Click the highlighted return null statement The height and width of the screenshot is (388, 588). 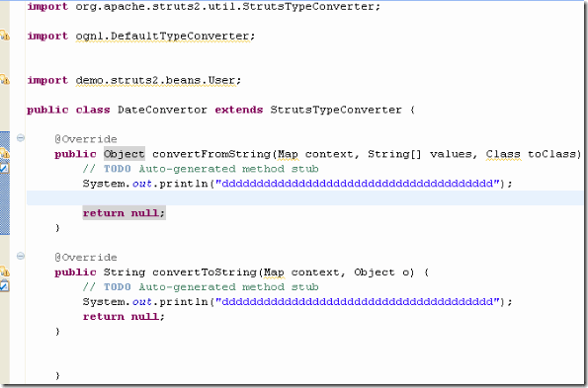click(x=124, y=213)
